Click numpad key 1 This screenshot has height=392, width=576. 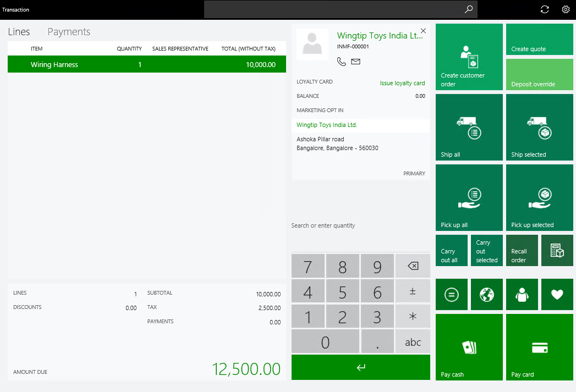coord(308,316)
